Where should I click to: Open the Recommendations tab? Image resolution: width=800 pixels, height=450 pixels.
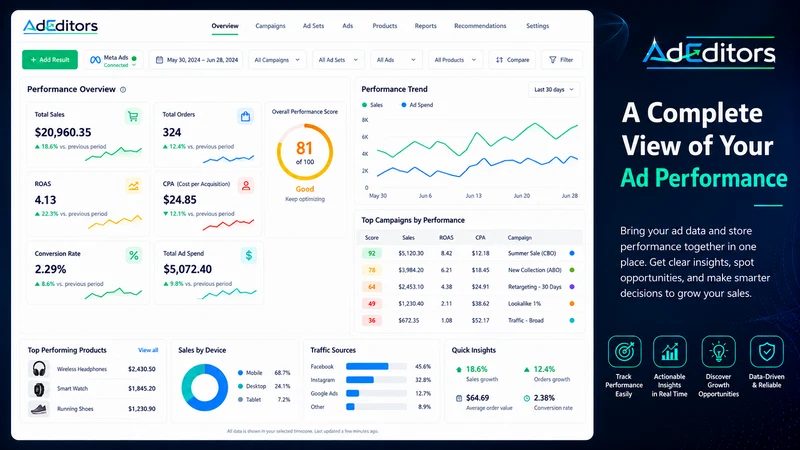point(480,26)
